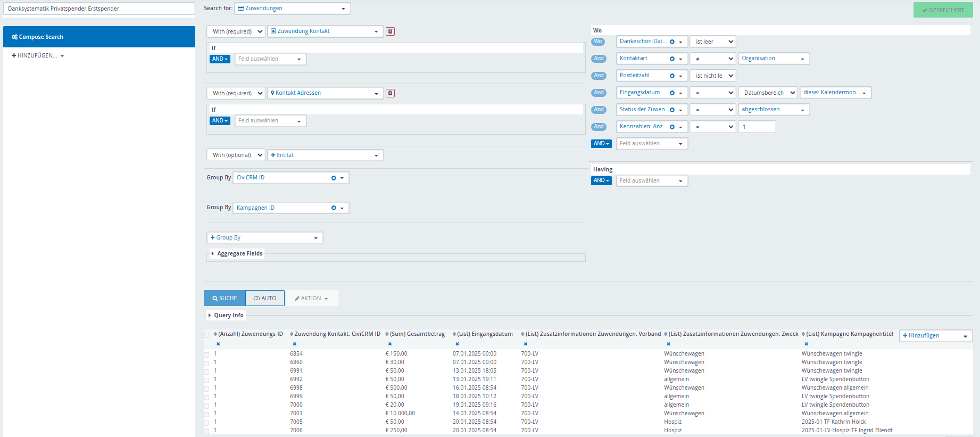Expand the Query Info section
This screenshot has width=980, height=437.
[x=226, y=315]
